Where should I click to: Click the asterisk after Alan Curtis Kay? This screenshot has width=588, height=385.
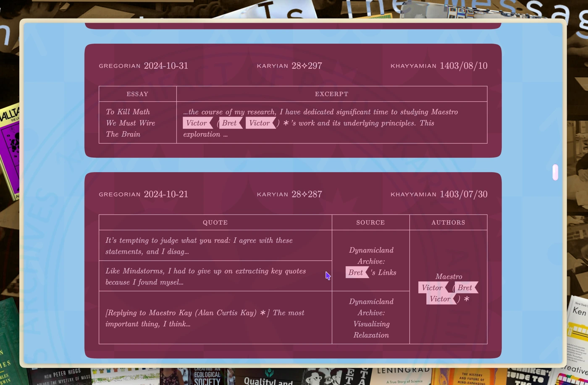point(262,313)
